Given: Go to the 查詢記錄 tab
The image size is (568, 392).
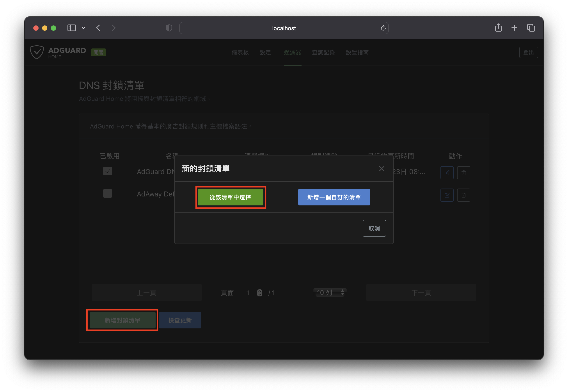Looking at the screenshot, I should click(323, 52).
